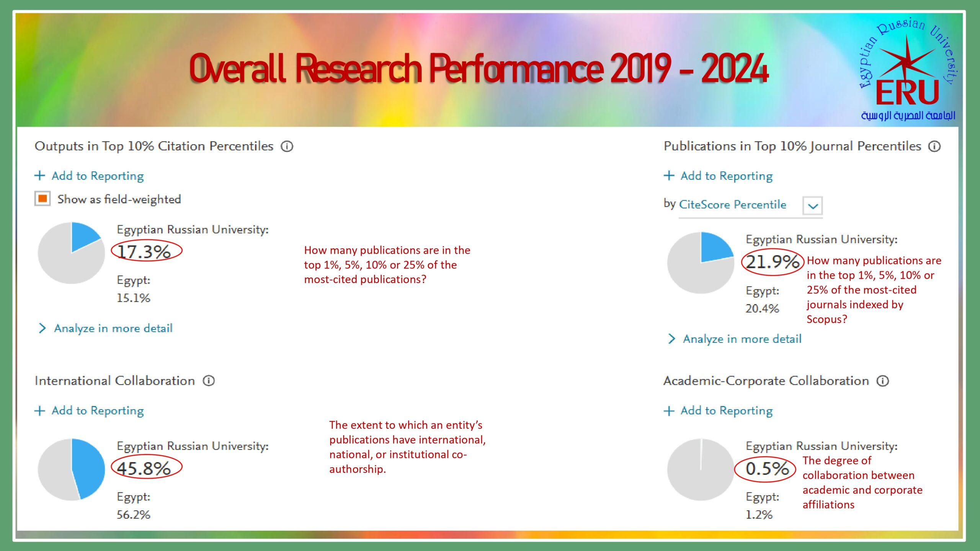
Task: Click Add to Reporting for Citation Percentiles
Action: coord(98,176)
